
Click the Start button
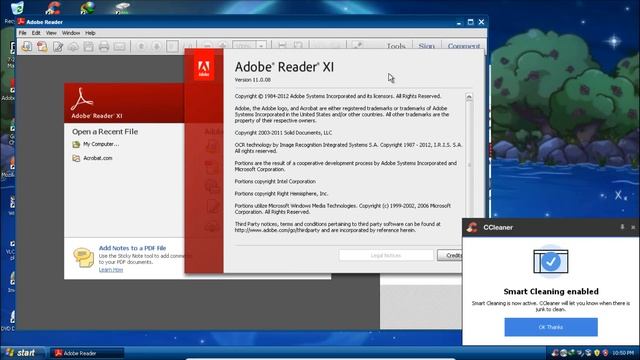coord(20,353)
